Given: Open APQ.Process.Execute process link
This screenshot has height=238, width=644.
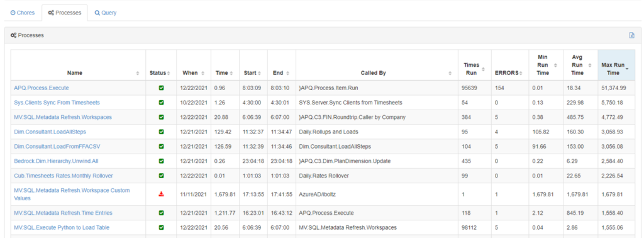Looking at the screenshot, I should point(42,88).
